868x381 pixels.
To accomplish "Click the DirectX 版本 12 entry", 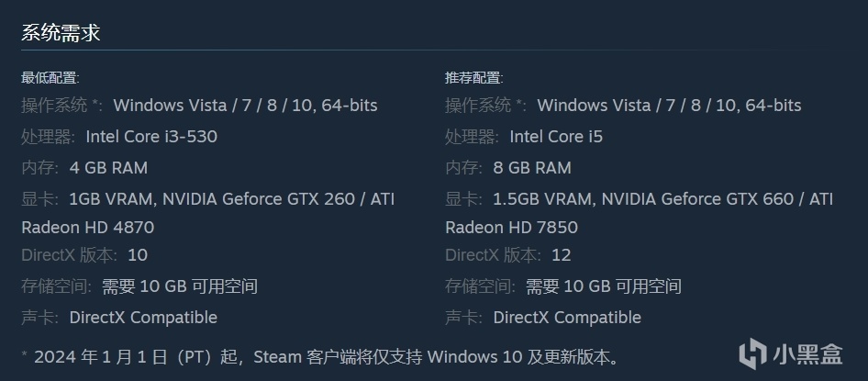I will coord(508,255).
